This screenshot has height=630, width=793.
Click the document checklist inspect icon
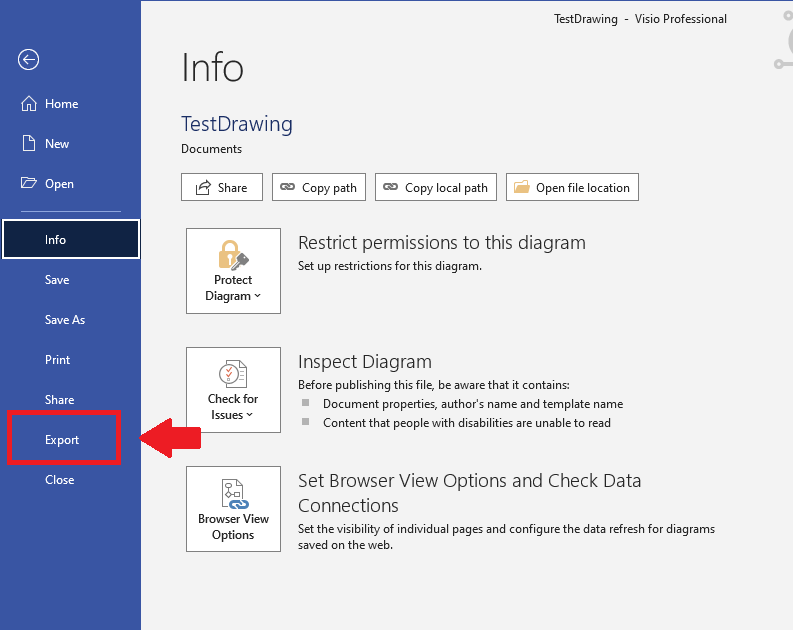pos(233,374)
